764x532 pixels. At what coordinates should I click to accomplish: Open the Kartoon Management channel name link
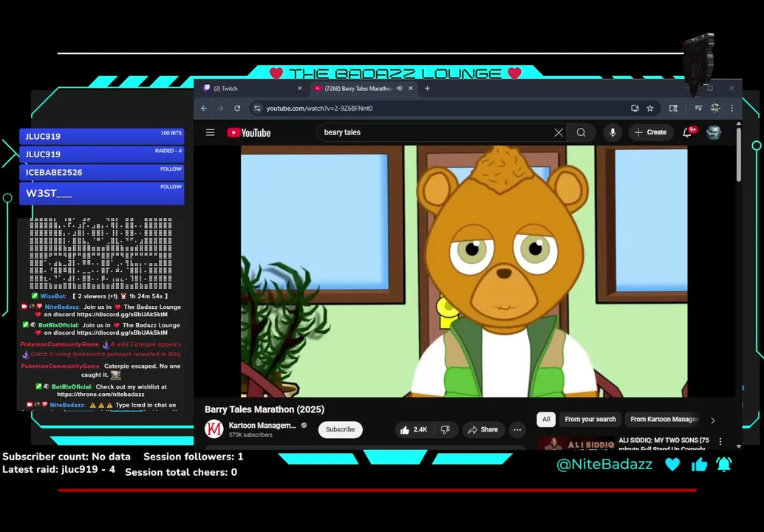[x=262, y=426]
